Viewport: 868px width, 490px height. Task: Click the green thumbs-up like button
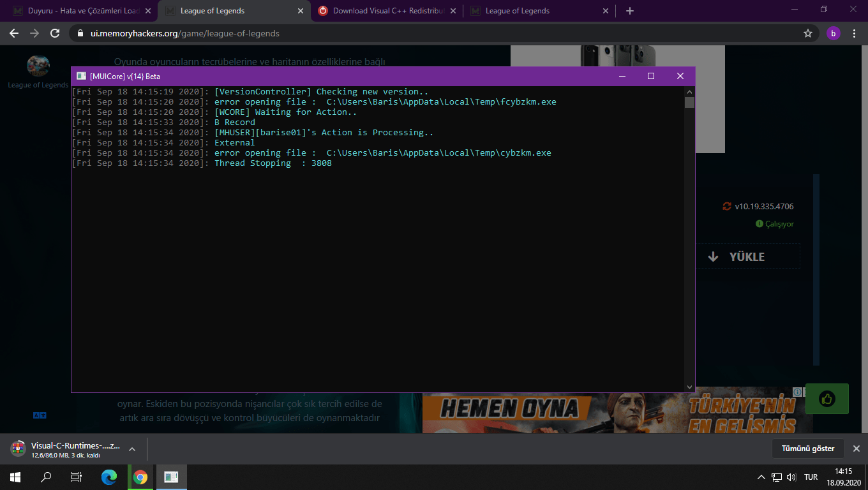(827, 399)
